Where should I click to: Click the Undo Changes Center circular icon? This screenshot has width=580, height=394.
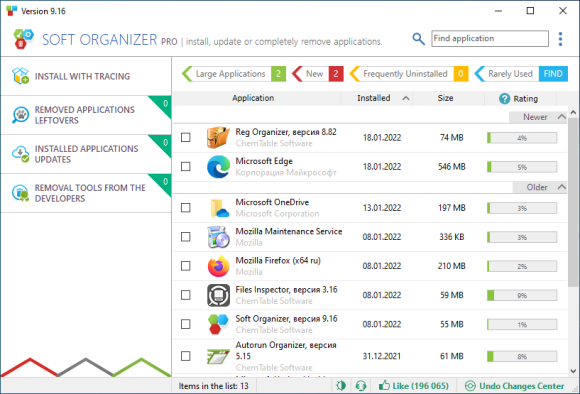[x=470, y=386]
